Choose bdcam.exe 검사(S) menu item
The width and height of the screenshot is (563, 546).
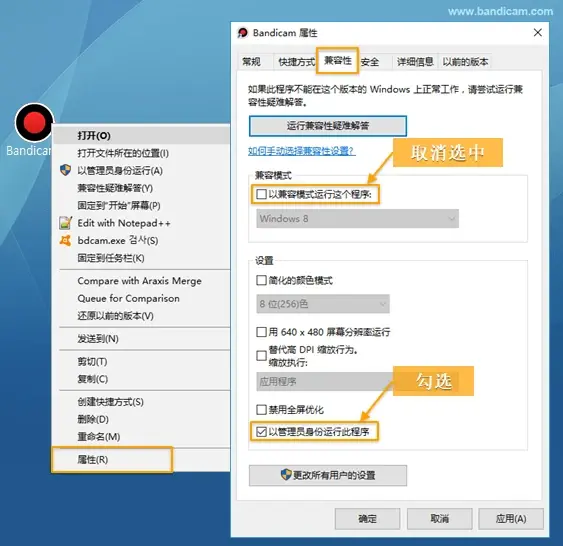click(x=141, y=241)
